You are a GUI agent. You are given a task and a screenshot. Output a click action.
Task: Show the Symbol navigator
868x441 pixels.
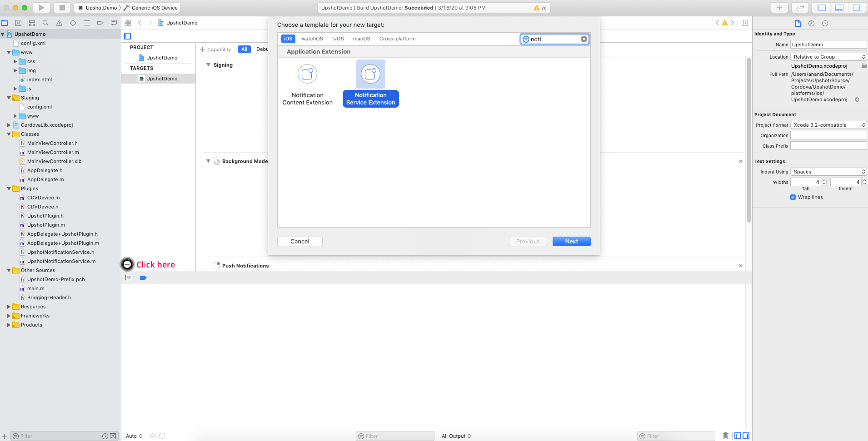pos(32,23)
